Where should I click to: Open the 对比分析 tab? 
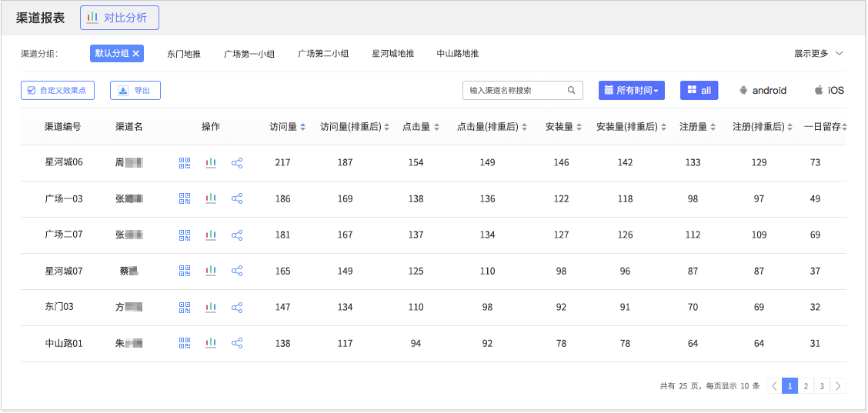point(119,18)
